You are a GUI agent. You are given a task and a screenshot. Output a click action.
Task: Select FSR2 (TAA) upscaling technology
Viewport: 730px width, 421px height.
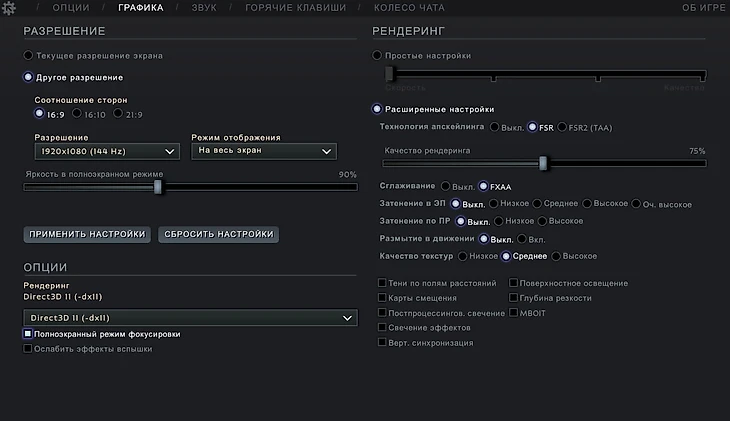562,128
